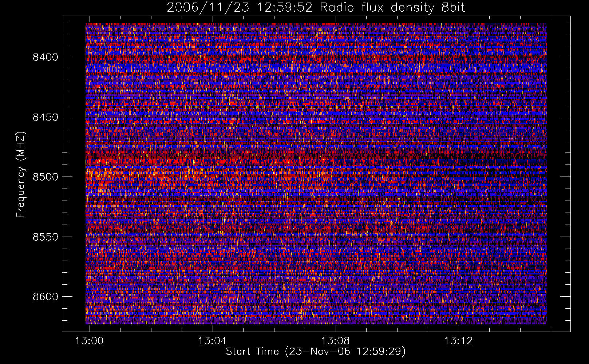Select the 8600 frequency axis label

[x=45, y=297]
